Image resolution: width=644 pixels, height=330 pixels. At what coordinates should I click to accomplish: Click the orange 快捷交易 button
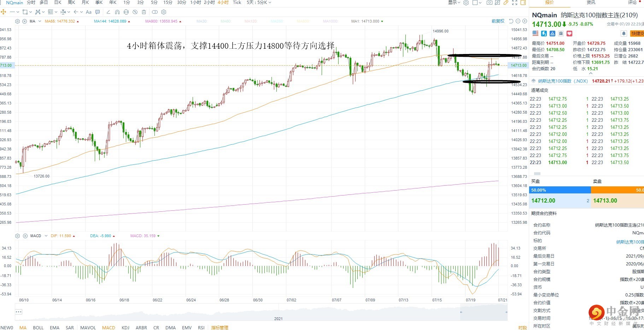click(x=638, y=34)
